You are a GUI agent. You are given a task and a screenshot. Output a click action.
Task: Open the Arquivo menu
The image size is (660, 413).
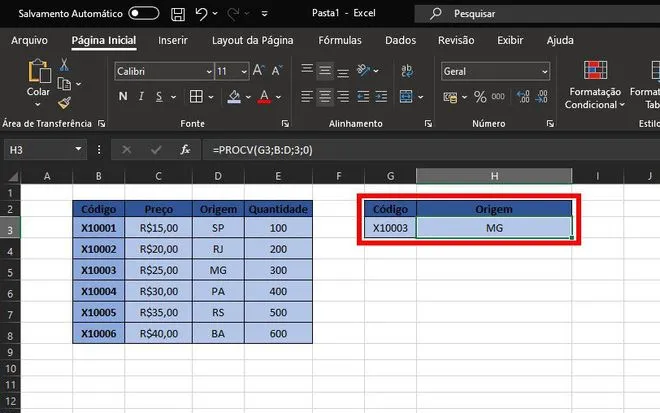pyautogui.click(x=29, y=40)
